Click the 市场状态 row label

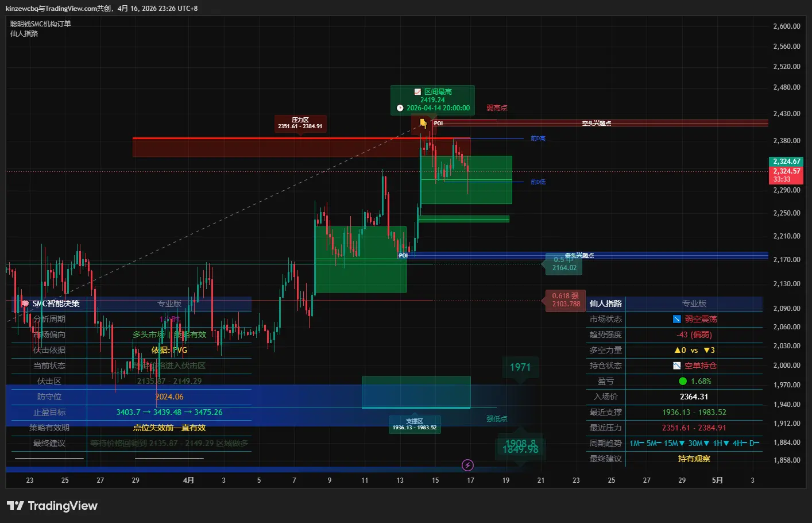point(606,319)
